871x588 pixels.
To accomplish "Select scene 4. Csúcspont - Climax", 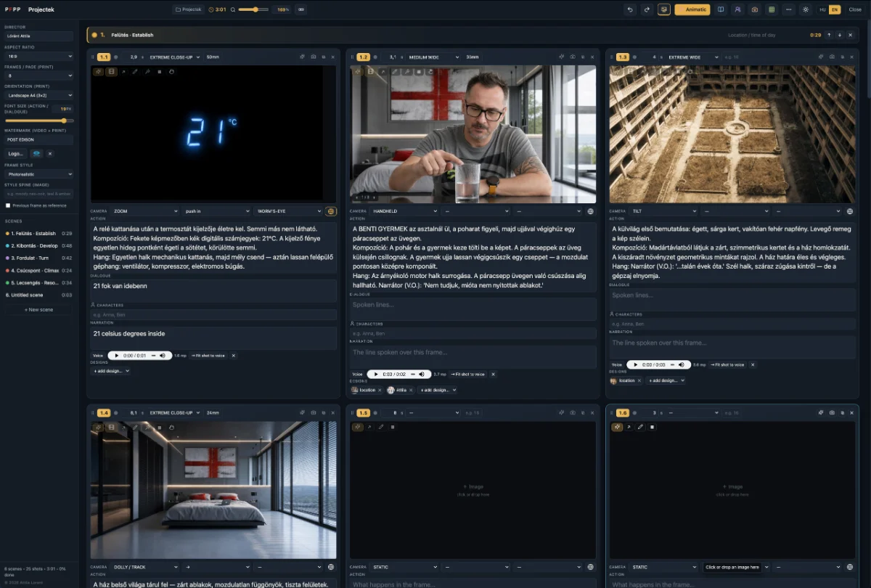I will click(38, 270).
